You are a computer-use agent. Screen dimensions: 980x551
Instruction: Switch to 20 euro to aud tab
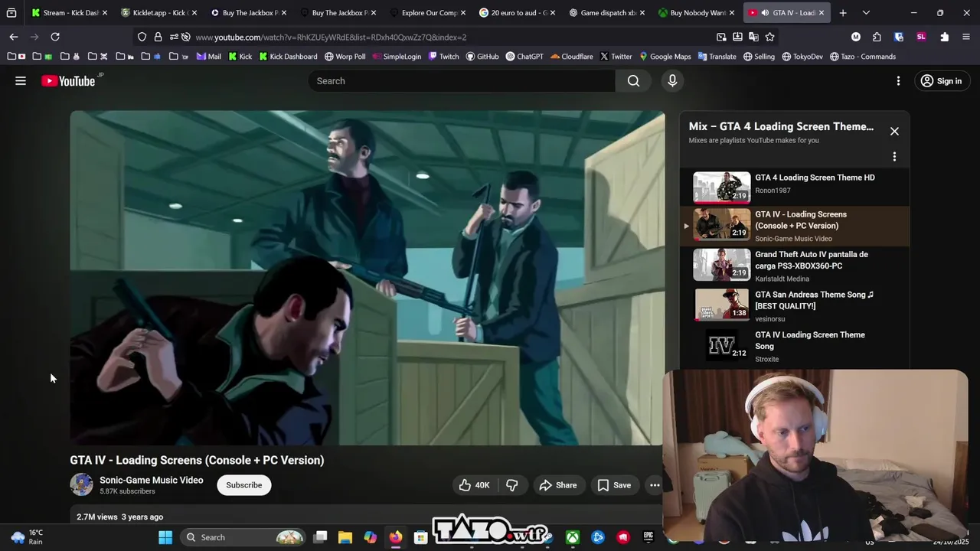[515, 13]
